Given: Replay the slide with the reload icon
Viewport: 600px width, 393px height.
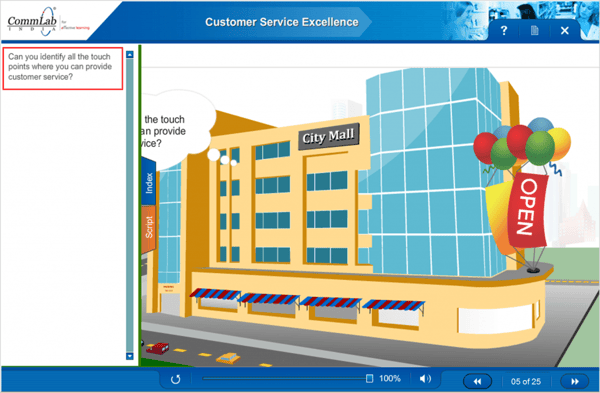Looking at the screenshot, I should (176, 379).
